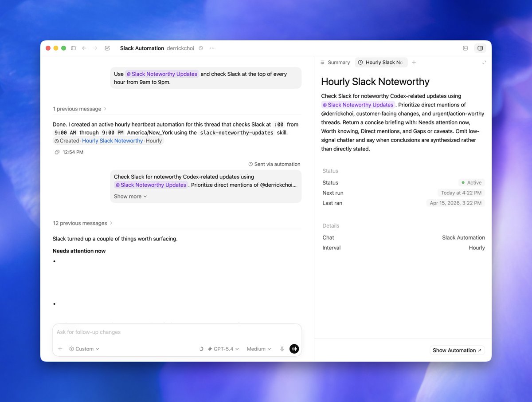Open the Custom permissions dropdown
This screenshot has height=402, width=532.
[84, 349]
